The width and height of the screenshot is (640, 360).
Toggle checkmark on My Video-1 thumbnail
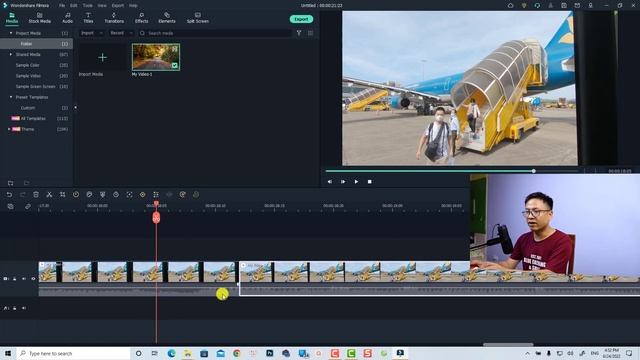(175, 65)
